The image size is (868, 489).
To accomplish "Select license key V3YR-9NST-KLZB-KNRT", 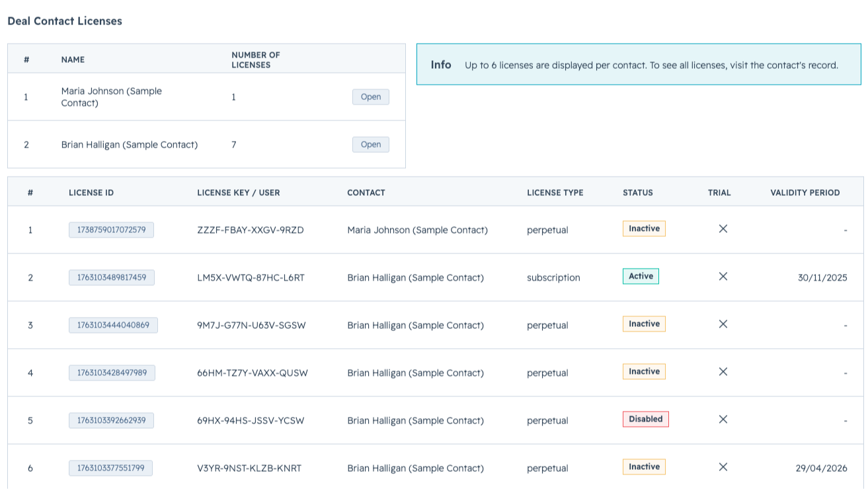I will (x=249, y=468).
